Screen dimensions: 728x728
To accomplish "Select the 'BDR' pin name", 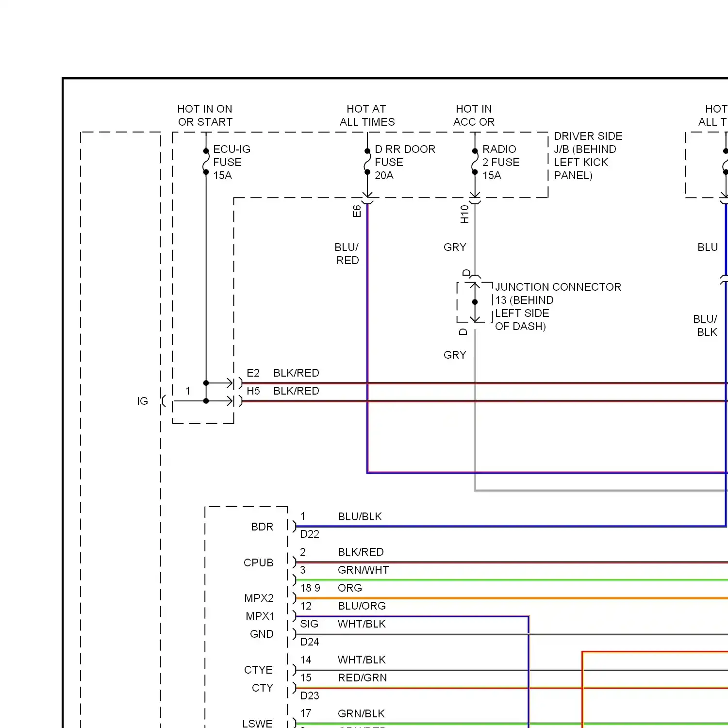I will 262,527.
